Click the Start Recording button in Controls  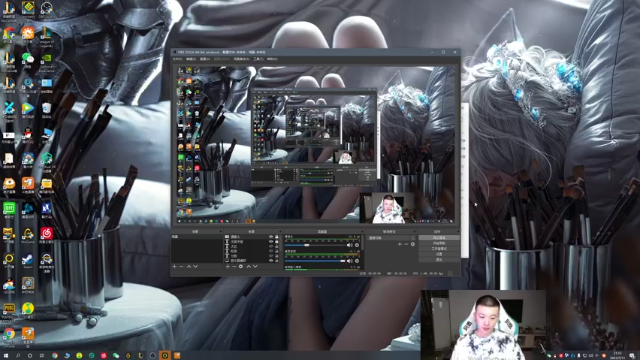(x=439, y=243)
